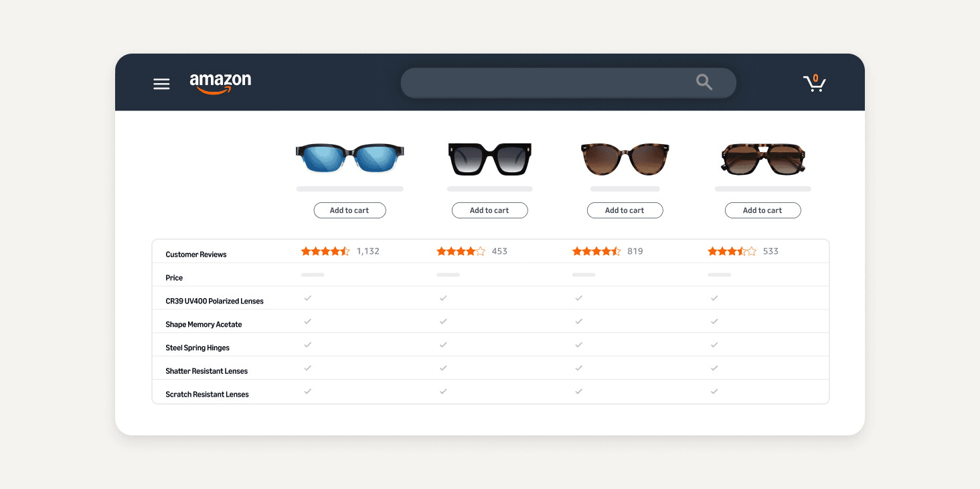Click the star rating beside 1,132
This screenshot has height=489, width=980.
(325, 251)
